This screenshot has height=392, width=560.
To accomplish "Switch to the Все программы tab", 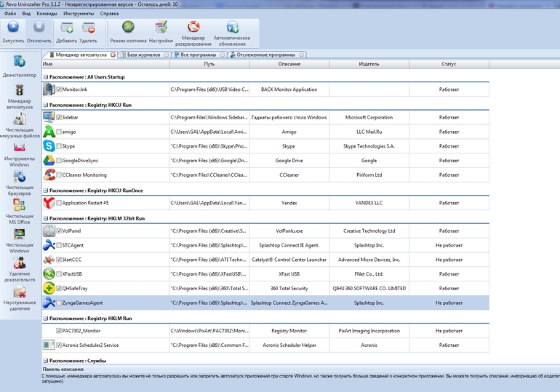I will [199, 55].
